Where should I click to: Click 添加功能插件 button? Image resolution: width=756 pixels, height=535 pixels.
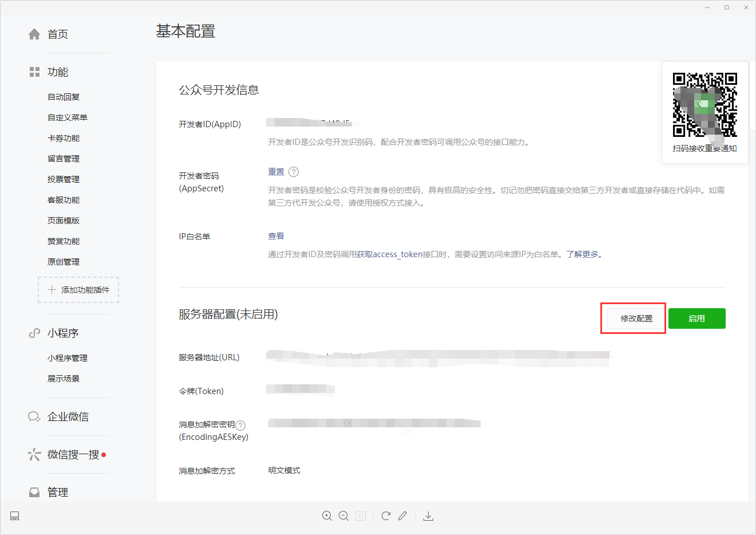point(78,290)
